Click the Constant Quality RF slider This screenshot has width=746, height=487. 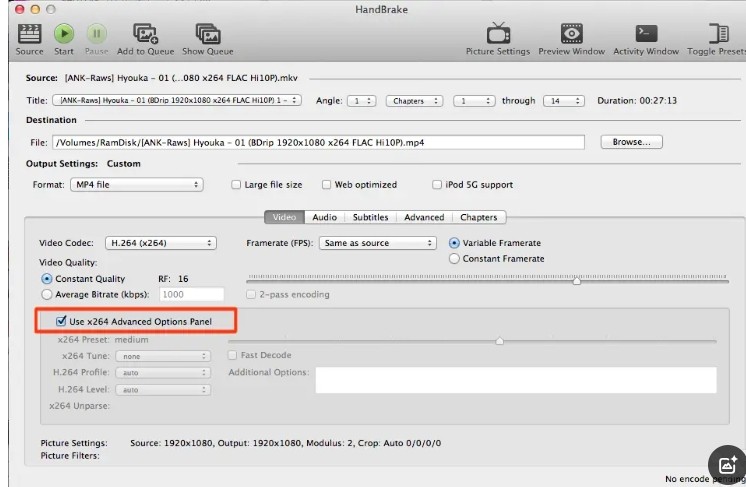point(577,281)
